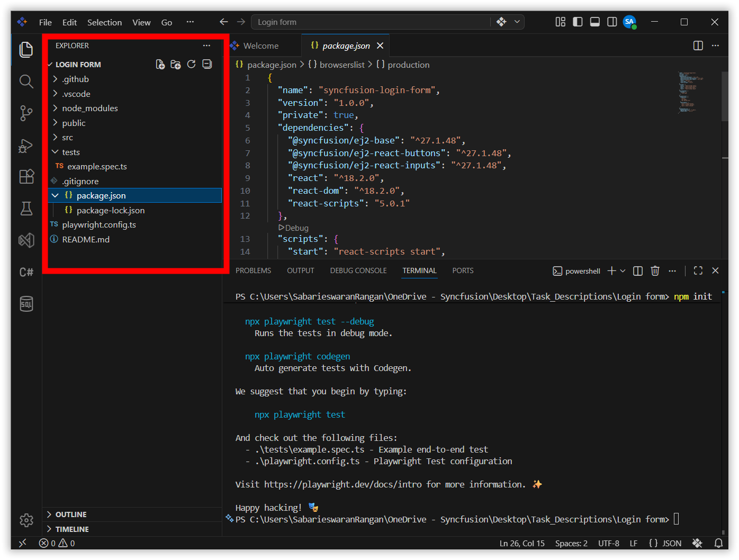Viewport: 739px width, 560px height.
Task: Open new terminal profile dropdown arrow
Action: [x=623, y=271]
